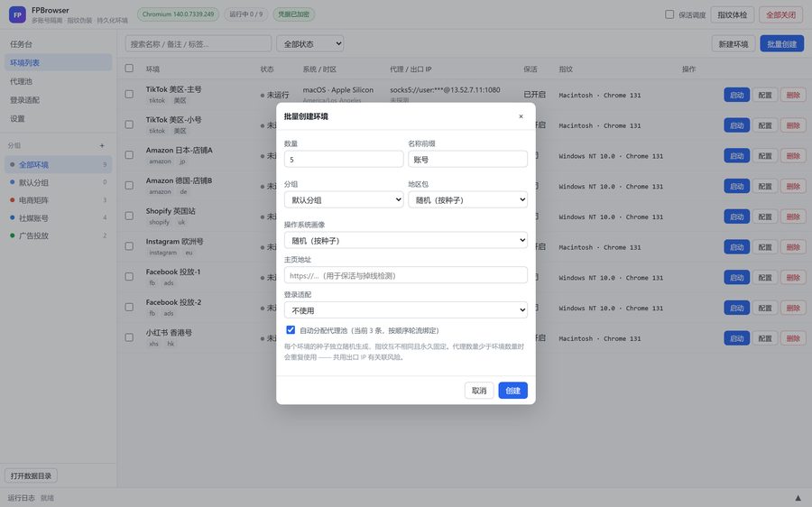
Task: Select the 小红书 香港号 row checkbox
Action: pyautogui.click(x=129, y=337)
